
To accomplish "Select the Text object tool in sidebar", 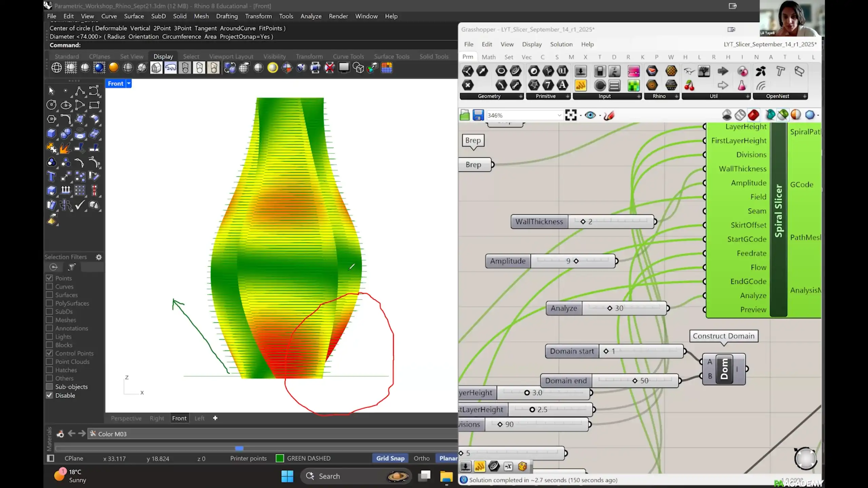I will [x=51, y=176].
